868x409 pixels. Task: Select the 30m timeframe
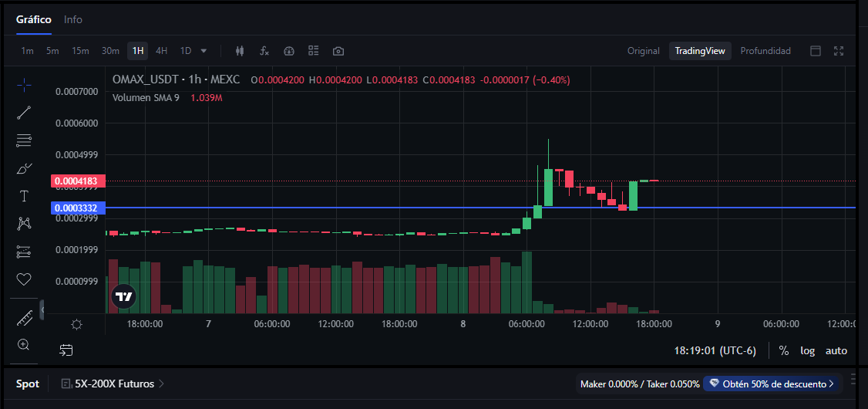(110, 51)
